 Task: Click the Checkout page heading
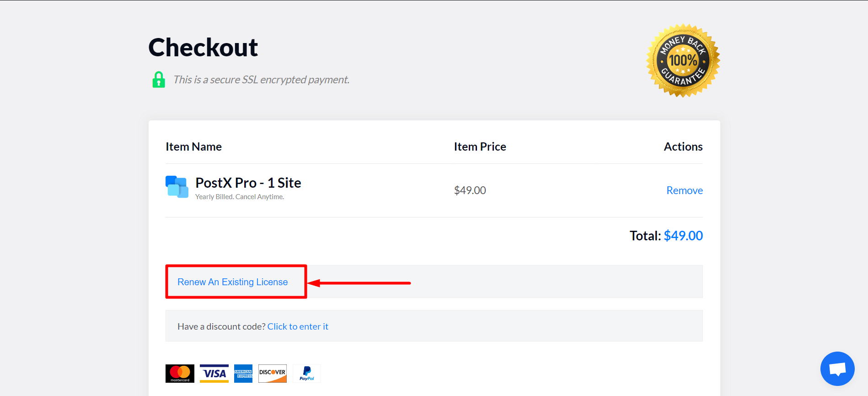tap(203, 47)
